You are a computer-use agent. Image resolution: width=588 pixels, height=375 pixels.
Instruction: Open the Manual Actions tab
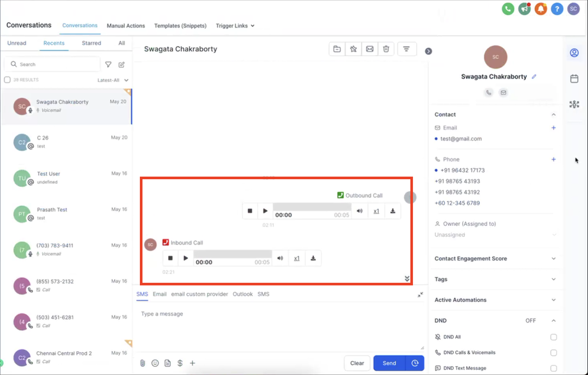[x=125, y=26]
